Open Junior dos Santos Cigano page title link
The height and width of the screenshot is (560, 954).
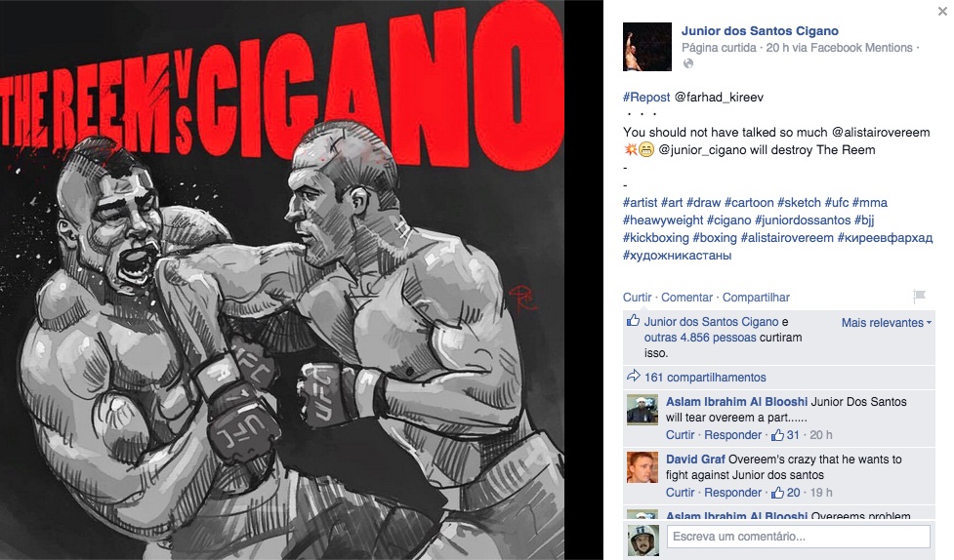coord(760,31)
